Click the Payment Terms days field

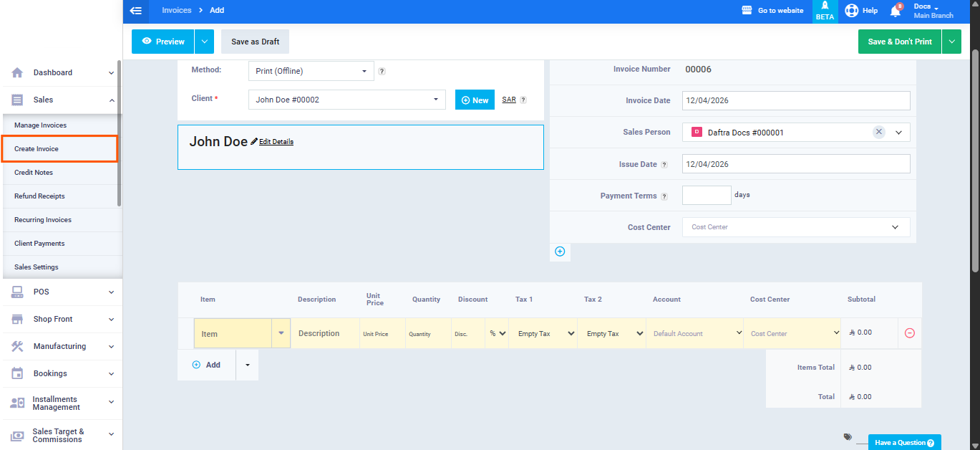[706, 195]
